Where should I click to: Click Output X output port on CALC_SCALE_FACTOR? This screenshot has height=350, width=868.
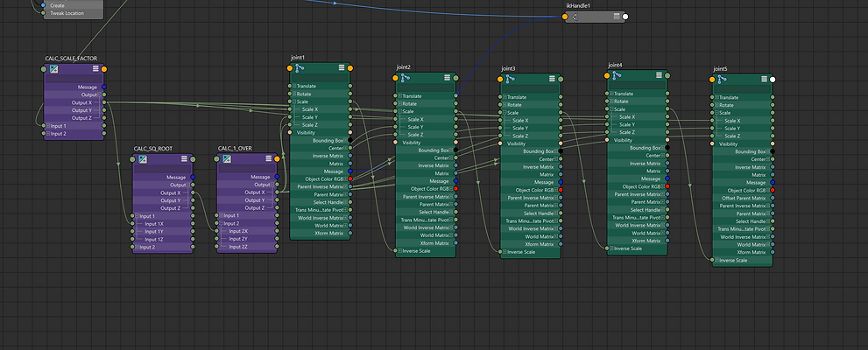(x=104, y=103)
